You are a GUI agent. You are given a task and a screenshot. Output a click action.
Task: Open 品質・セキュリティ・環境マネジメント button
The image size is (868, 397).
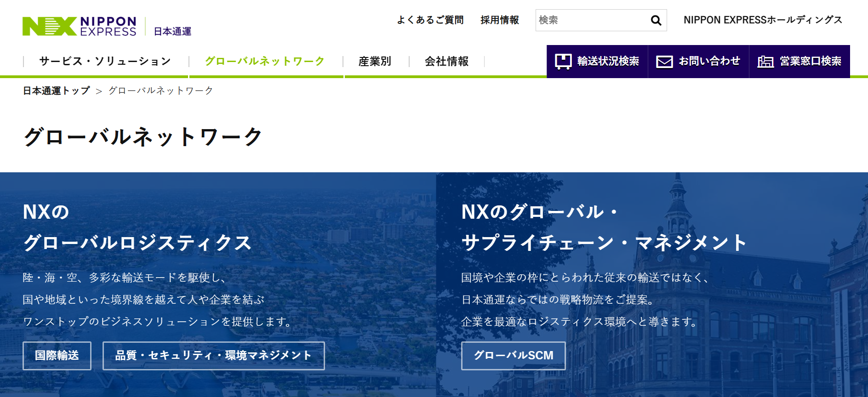(x=214, y=356)
